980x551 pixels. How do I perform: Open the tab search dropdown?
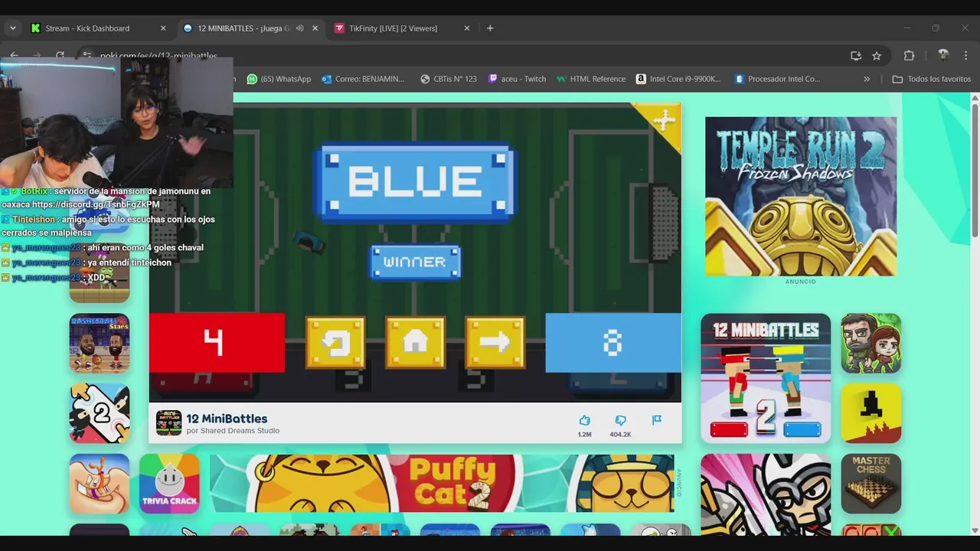pyautogui.click(x=12, y=28)
